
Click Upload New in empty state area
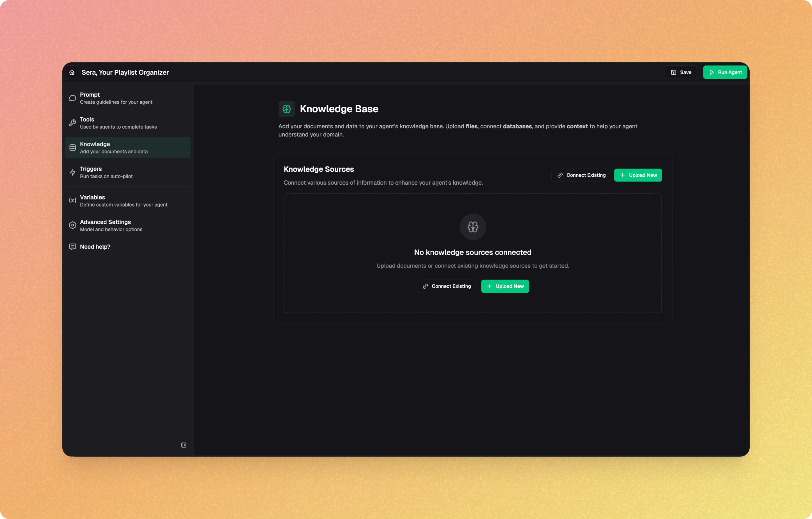click(x=505, y=286)
